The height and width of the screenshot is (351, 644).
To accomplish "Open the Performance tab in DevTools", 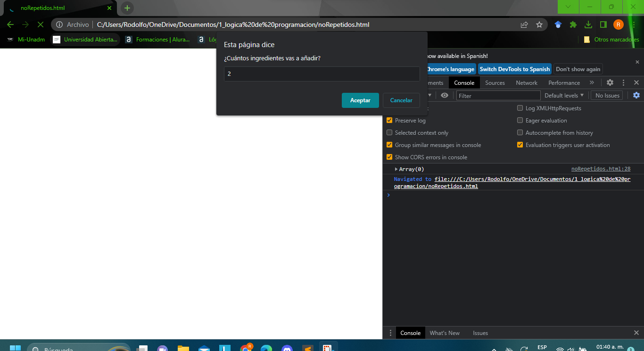I will point(564,83).
